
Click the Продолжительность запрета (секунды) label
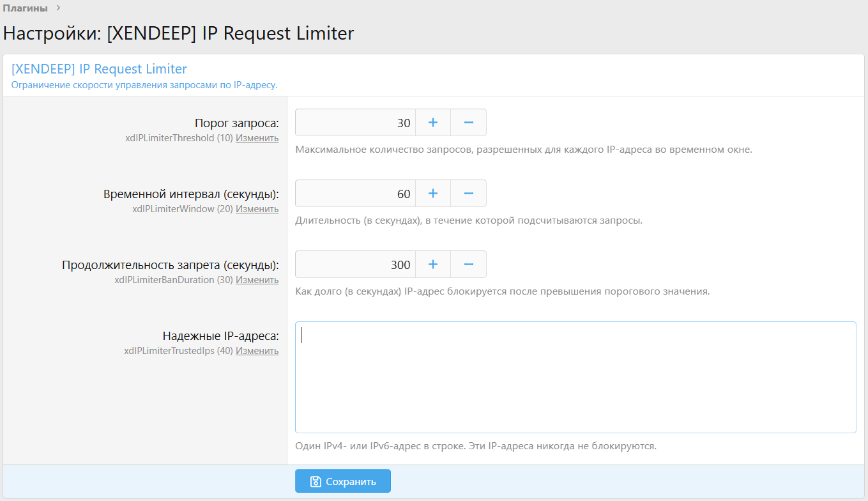pos(170,265)
